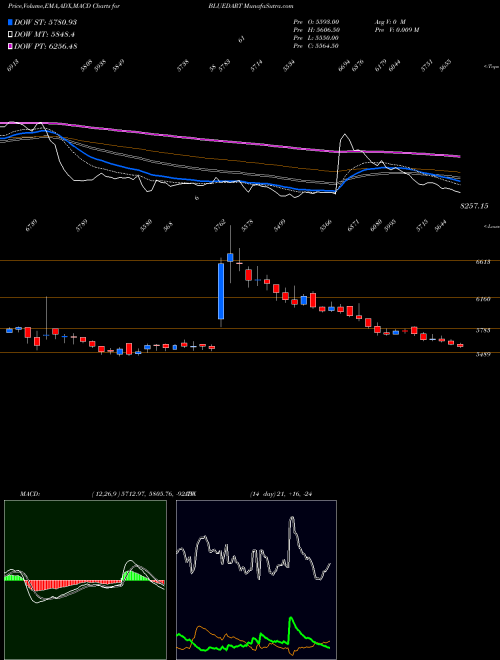Image resolution: width=500 pixels, height=660 pixels.
Task: Click the 6179 tops label
Action: pos(380,66)
